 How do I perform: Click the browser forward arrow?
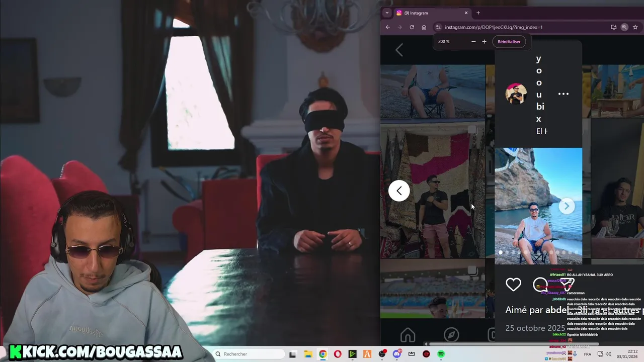pyautogui.click(x=399, y=27)
